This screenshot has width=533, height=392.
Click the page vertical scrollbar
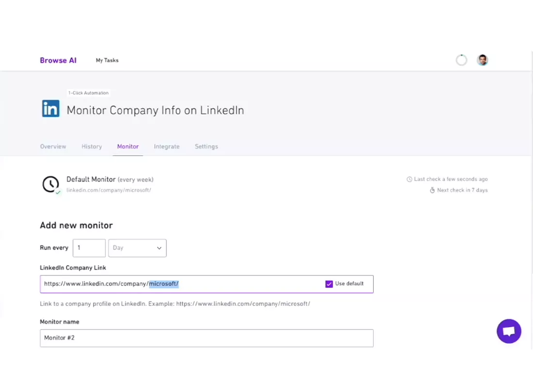pyautogui.click(x=532, y=163)
